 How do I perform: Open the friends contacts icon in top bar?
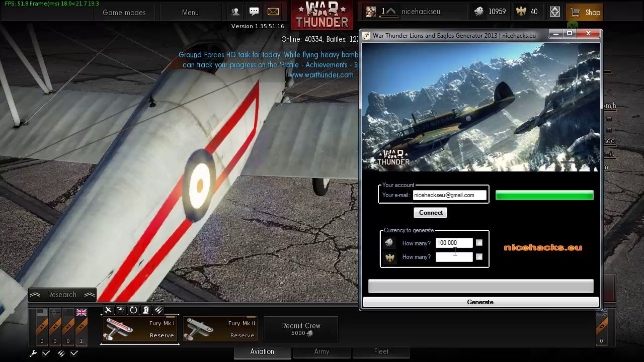coord(235,12)
